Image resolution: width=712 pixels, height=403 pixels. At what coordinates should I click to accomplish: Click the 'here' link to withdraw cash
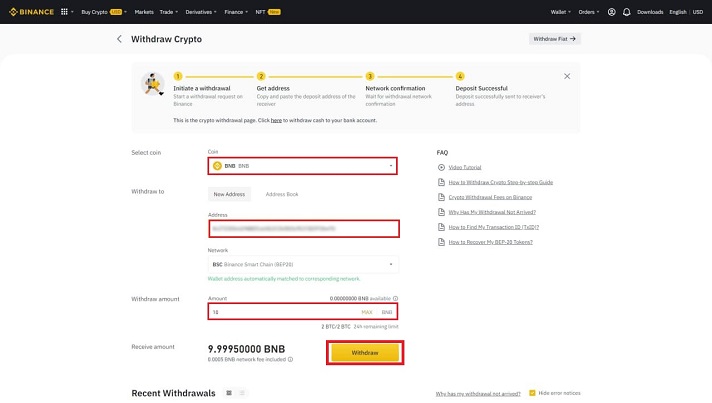[276, 120]
